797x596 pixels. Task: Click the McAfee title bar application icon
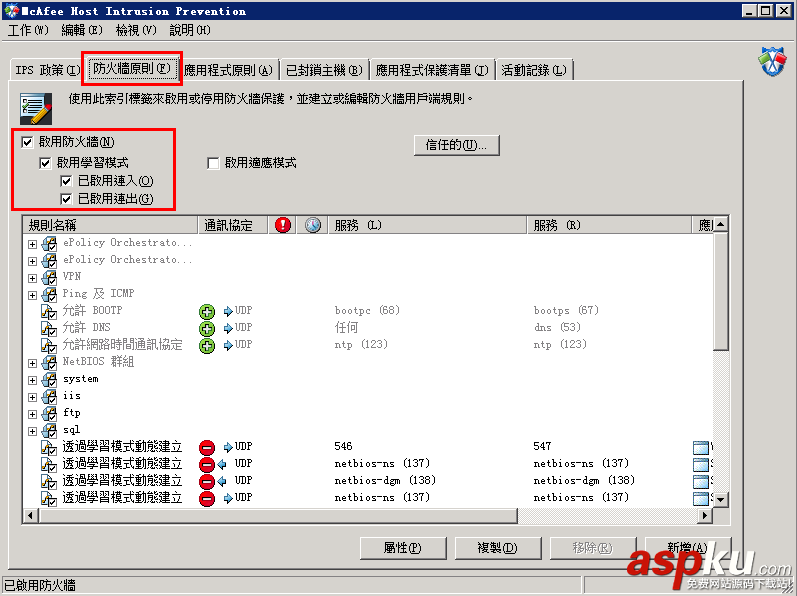11,10
